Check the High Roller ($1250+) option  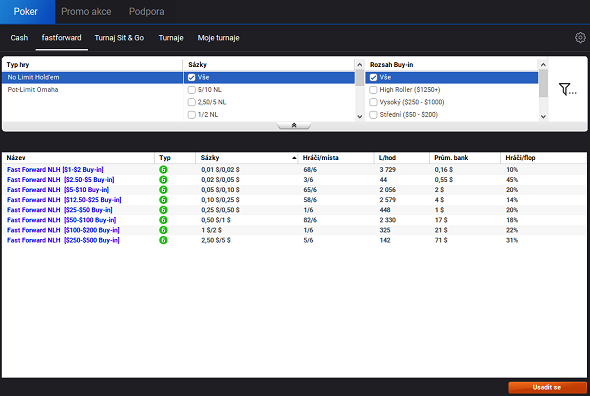click(x=373, y=90)
